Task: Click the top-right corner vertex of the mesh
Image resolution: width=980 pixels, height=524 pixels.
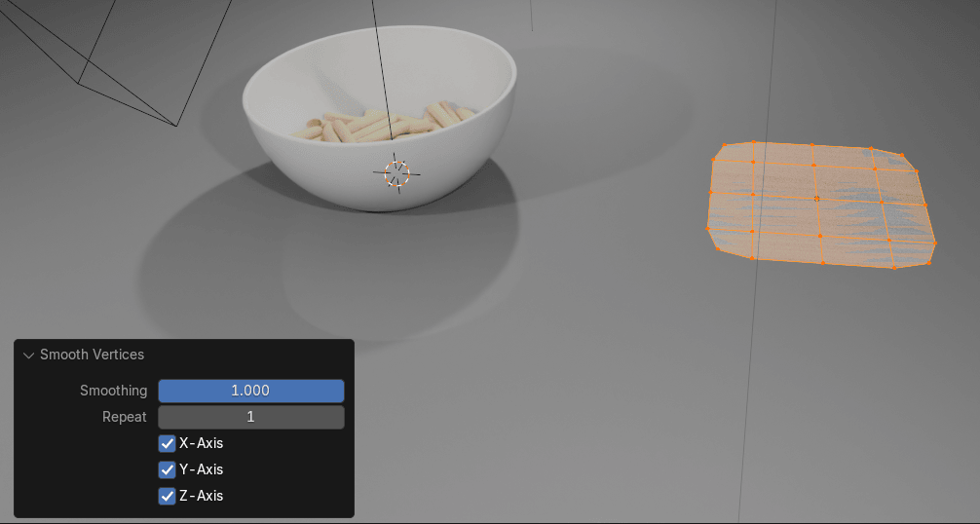Action: 902,154
